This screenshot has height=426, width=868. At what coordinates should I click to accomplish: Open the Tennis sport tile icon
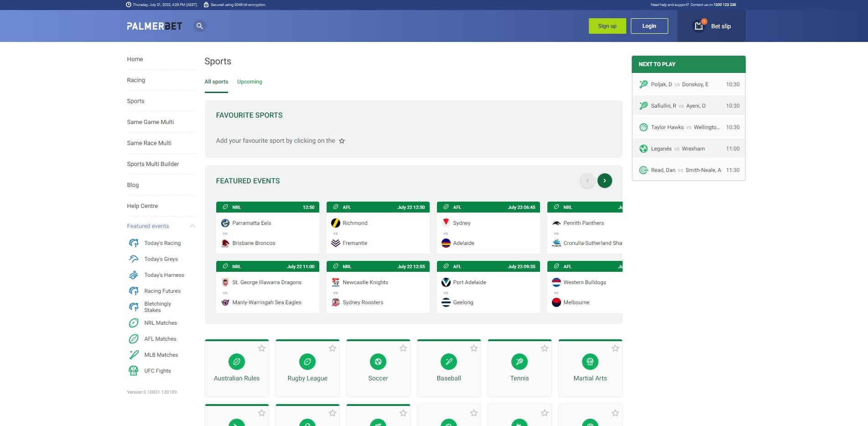(519, 362)
